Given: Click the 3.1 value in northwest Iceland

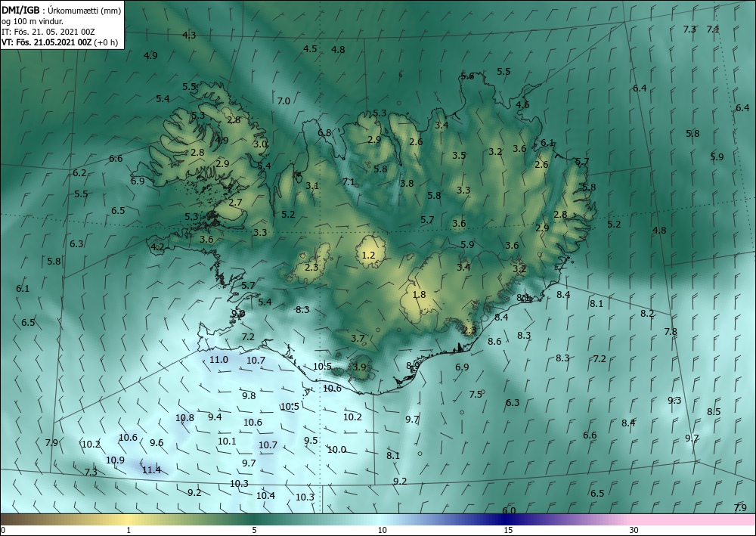Looking at the screenshot, I should pos(312,185).
